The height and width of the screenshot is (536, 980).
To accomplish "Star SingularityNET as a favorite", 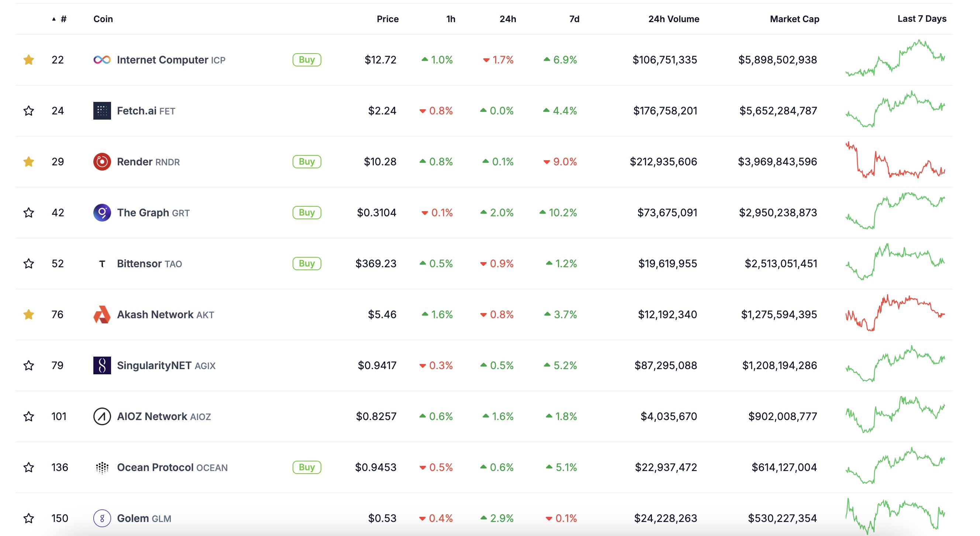I will [28, 365].
